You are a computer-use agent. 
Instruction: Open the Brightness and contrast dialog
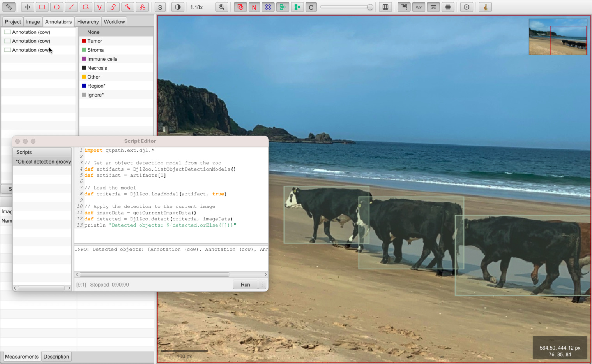tap(178, 7)
